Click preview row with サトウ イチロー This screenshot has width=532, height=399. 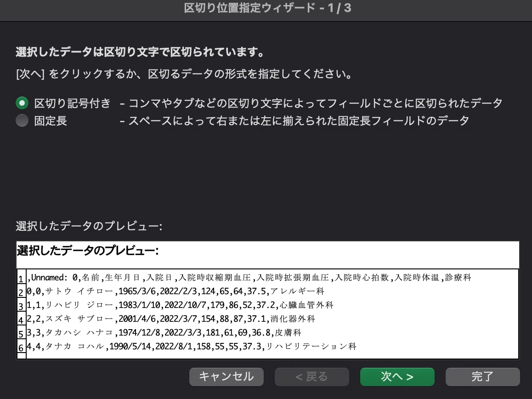[176, 291]
